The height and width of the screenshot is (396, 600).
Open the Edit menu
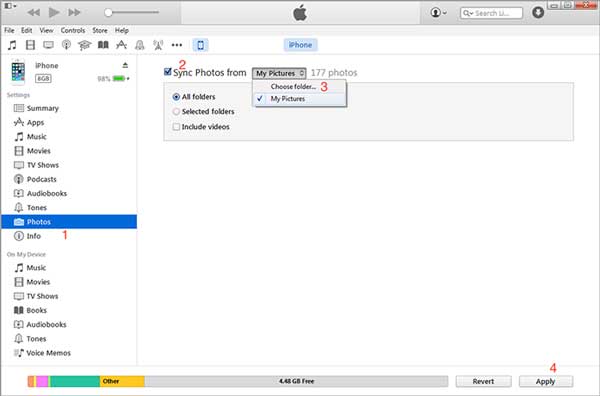coord(26,30)
